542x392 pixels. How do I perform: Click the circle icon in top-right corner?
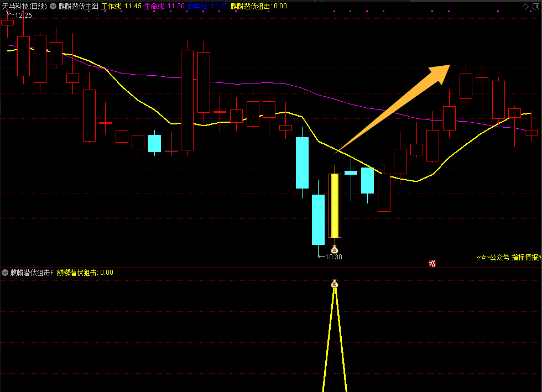click(x=536, y=6)
